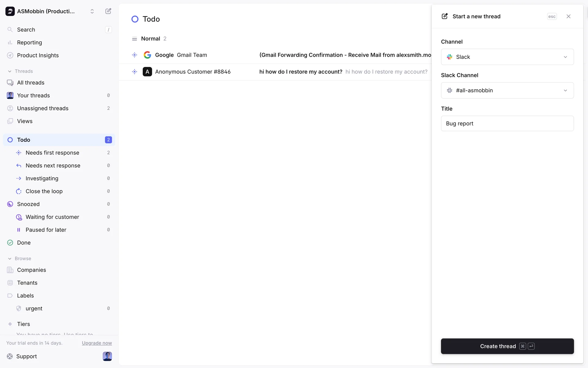Collapse the Threads section

click(10, 71)
